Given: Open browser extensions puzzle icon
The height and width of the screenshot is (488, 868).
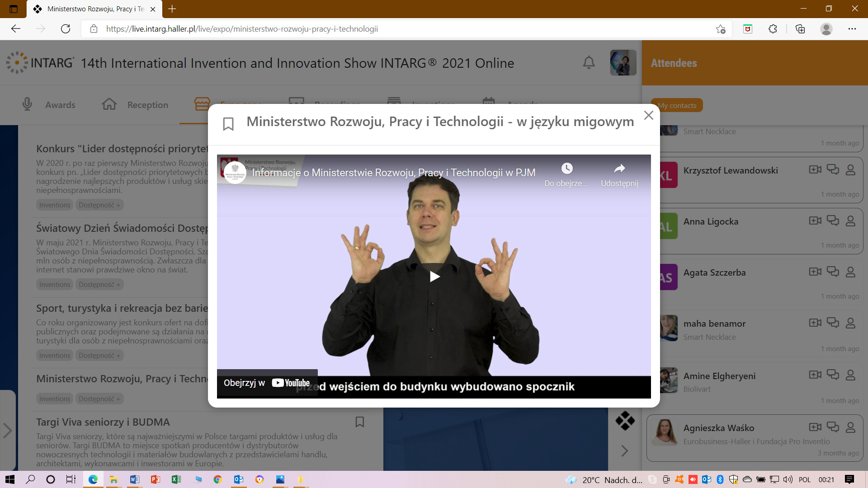Looking at the screenshot, I should 773,29.
